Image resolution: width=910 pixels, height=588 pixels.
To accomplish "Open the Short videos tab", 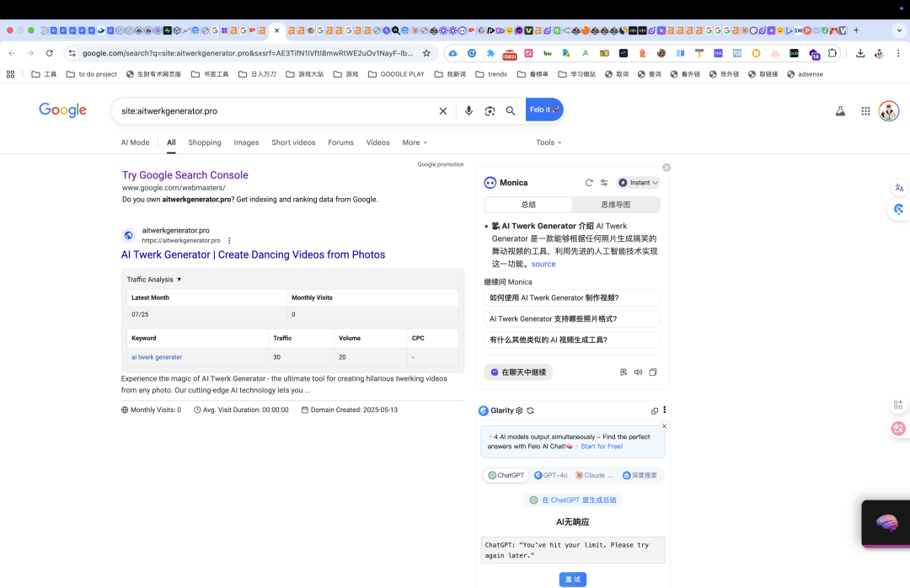I will 293,142.
